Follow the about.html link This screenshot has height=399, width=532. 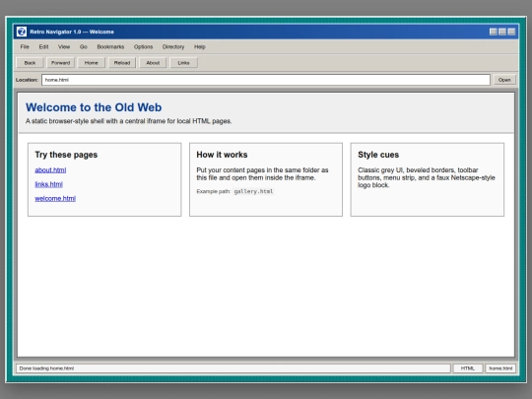50,170
